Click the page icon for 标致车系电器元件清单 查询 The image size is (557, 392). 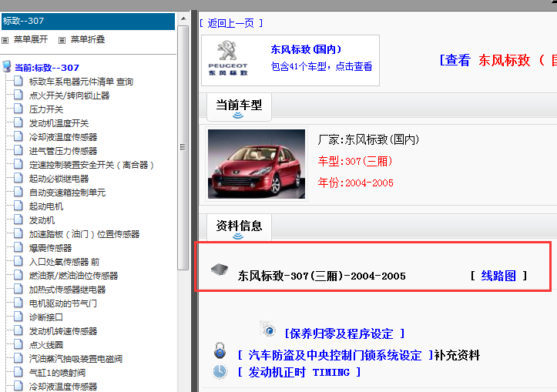tap(18, 81)
